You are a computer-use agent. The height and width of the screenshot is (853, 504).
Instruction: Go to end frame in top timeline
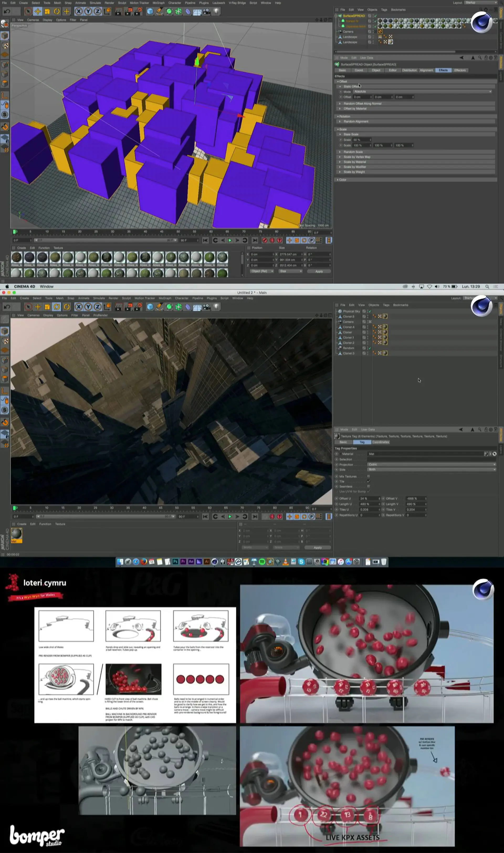point(255,240)
